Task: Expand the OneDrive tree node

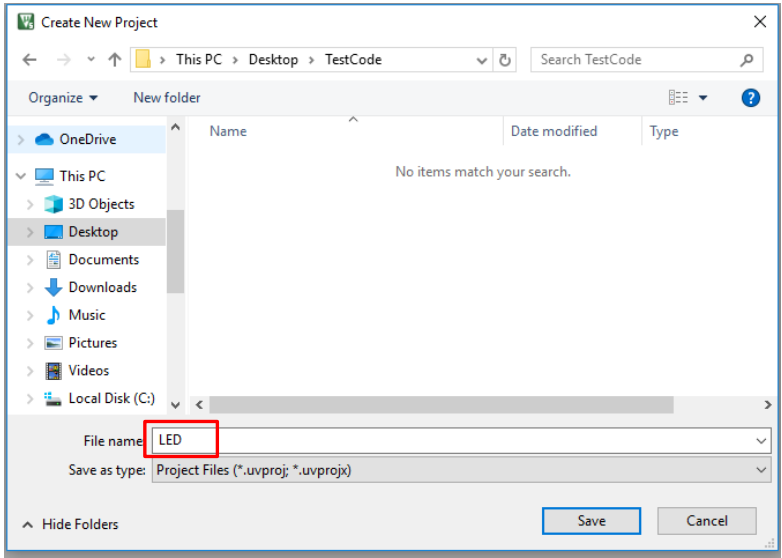Action: 21,140
